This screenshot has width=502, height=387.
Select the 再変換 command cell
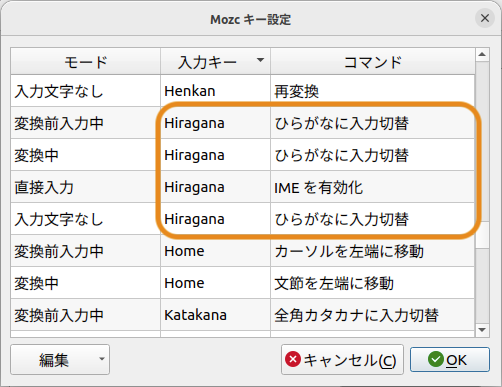click(373, 91)
